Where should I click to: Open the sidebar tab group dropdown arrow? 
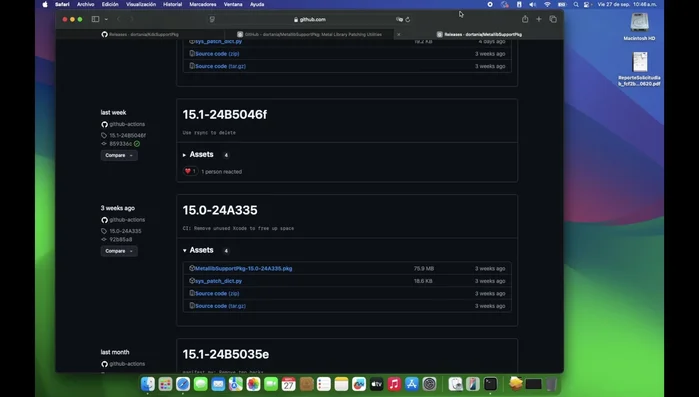tap(106, 19)
